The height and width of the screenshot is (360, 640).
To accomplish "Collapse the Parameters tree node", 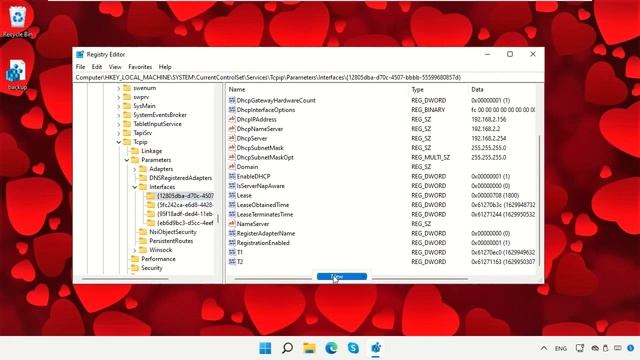I will pos(127,160).
